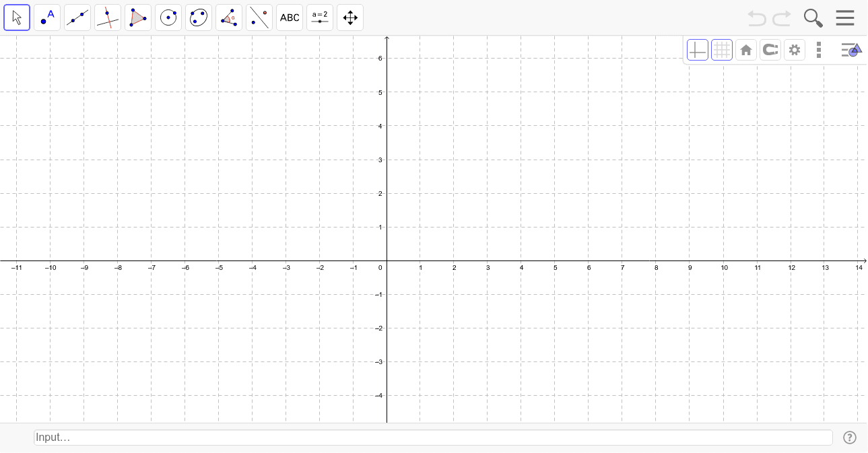
Task: Open the magnifier search tool
Action: (813, 18)
